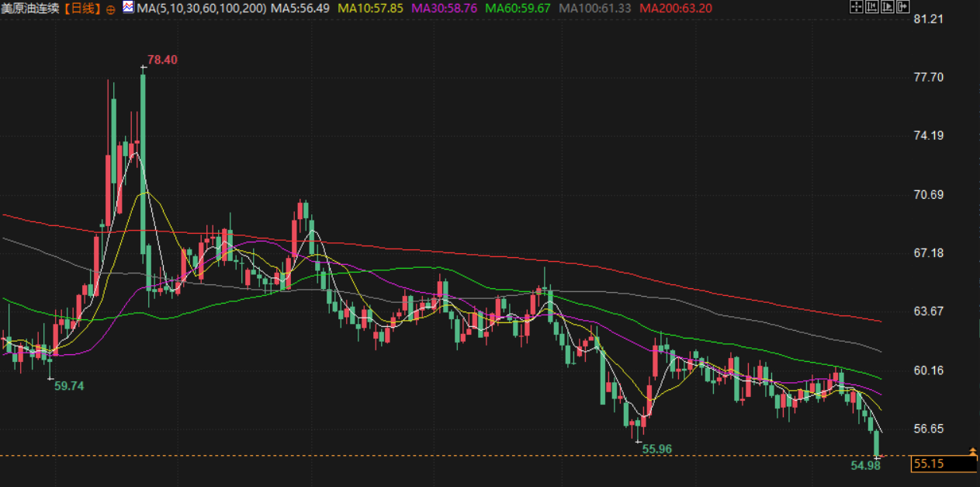
Task: Click the gray MA100:61.33 legend label
Action: (x=594, y=9)
